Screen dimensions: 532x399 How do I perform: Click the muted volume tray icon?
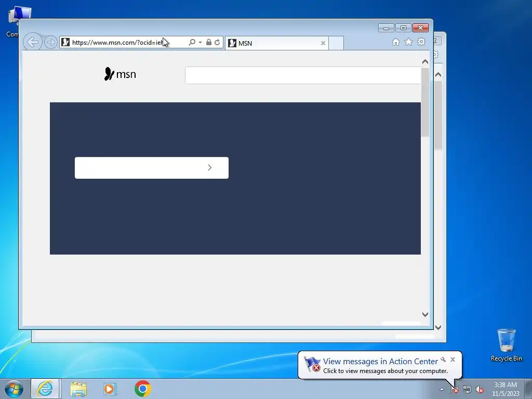(480, 389)
